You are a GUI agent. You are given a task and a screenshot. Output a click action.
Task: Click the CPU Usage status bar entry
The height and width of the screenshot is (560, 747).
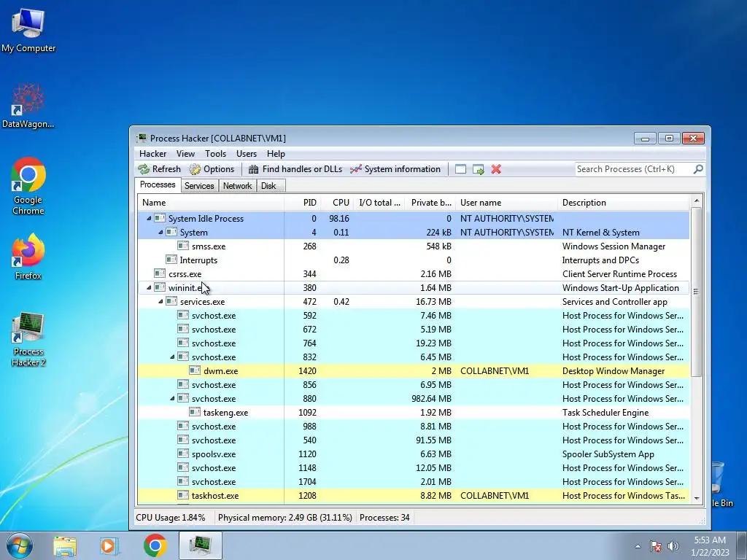(x=171, y=517)
